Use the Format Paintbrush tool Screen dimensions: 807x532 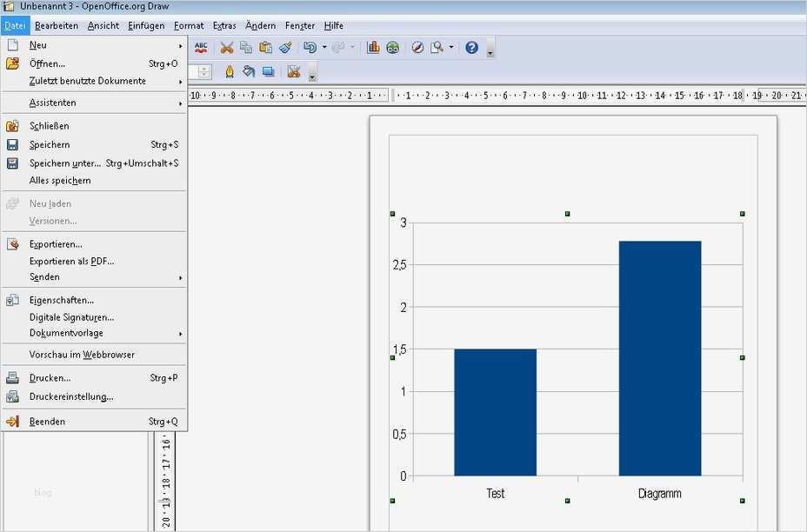click(x=285, y=47)
